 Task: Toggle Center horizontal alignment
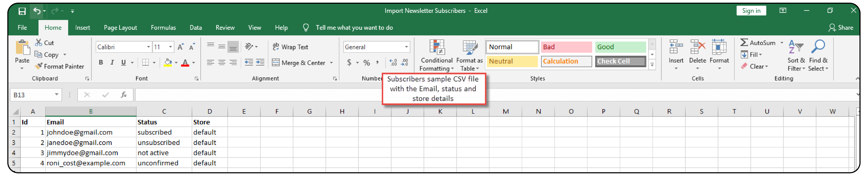[x=222, y=63]
